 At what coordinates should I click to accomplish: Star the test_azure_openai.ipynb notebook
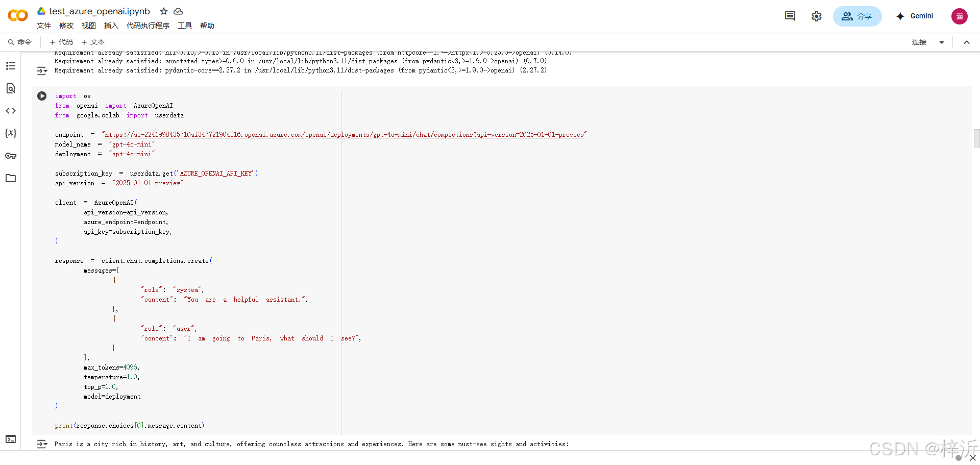164,11
